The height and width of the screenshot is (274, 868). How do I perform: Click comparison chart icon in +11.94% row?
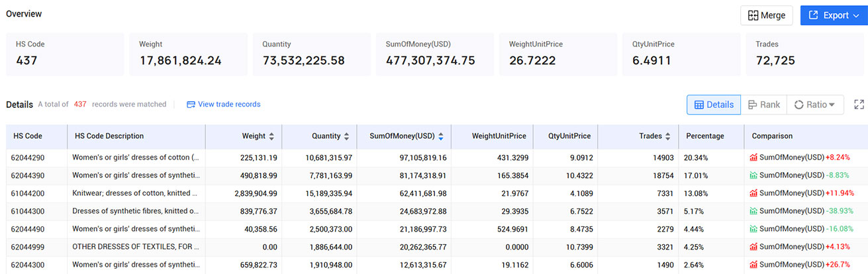pos(753,193)
